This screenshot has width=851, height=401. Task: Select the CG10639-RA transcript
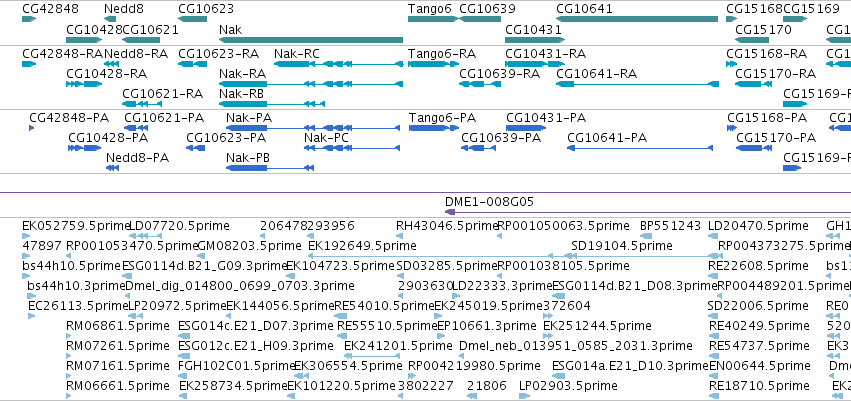point(480,84)
